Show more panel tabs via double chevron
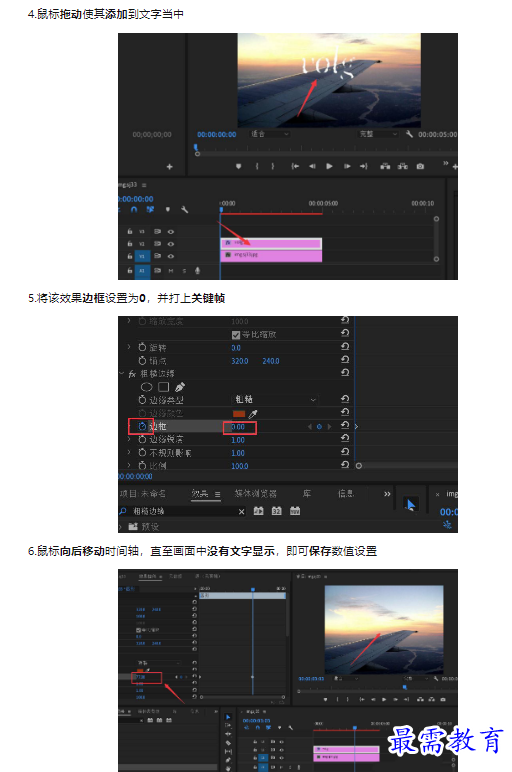The height and width of the screenshot is (772, 512). [387, 494]
